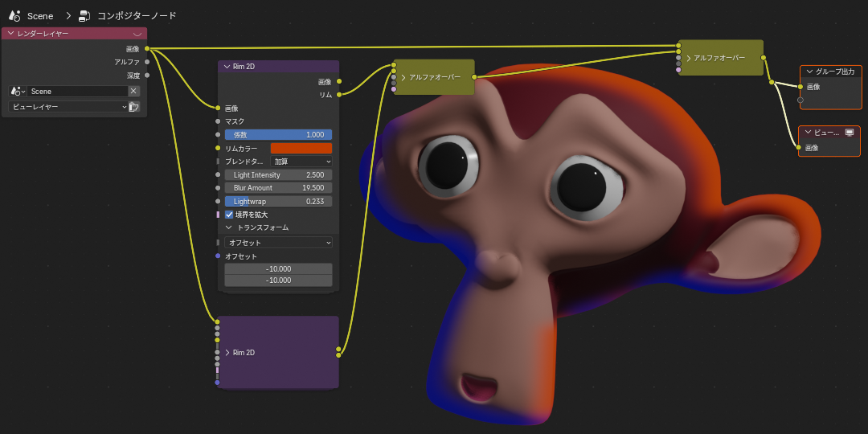The width and height of the screenshot is (868, 434).
Task: Collapse the グループ出力 node
Action: (x=809, y=72)
